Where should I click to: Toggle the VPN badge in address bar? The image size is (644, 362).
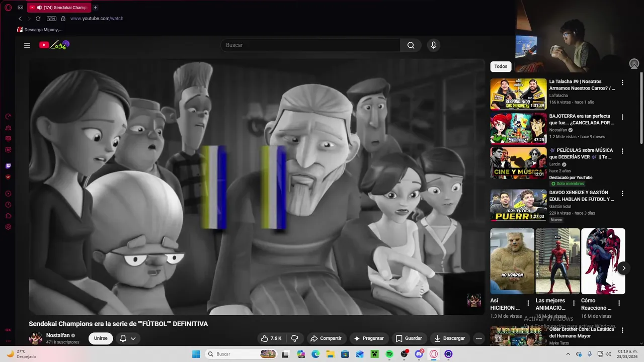pos(51,19)
